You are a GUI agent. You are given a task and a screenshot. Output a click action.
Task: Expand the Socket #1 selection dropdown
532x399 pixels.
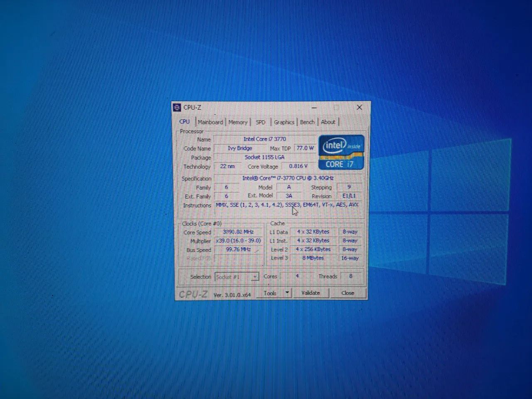tap(237, 277)
